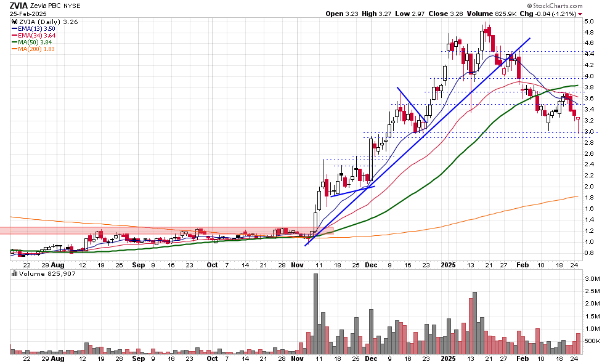Viewport: 610px width, 364px height.
Task: Click the blue EMA(13) legend line marker
Action: pos(14,28)
